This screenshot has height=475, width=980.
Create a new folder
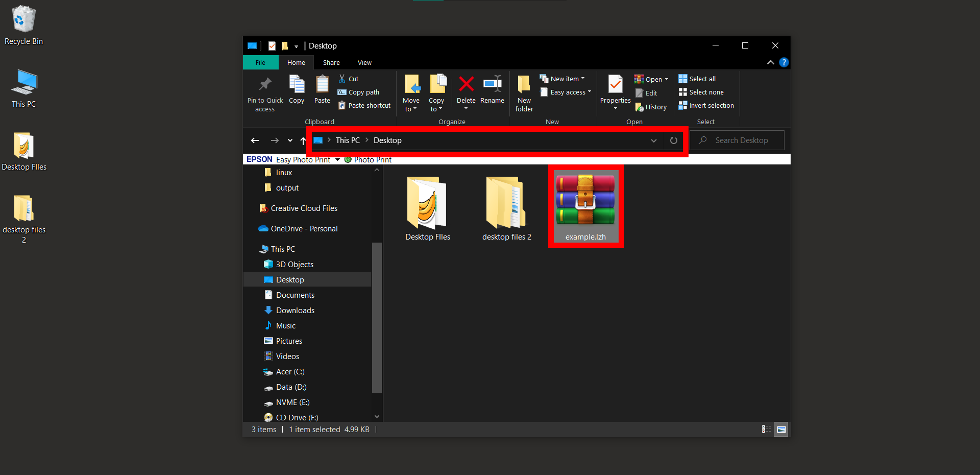pyautogui.click(x=524, y=92)
